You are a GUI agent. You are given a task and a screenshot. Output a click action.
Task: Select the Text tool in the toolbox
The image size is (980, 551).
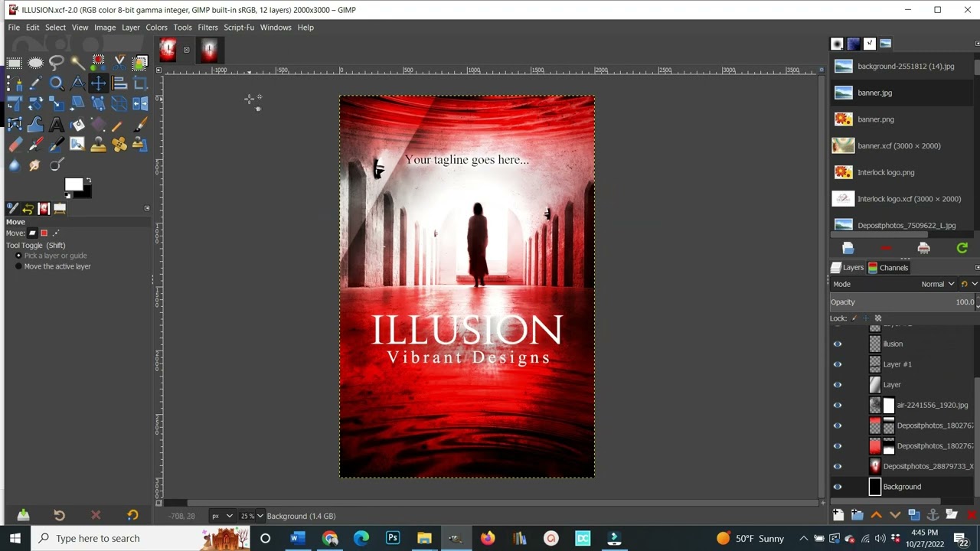(57, 124)
